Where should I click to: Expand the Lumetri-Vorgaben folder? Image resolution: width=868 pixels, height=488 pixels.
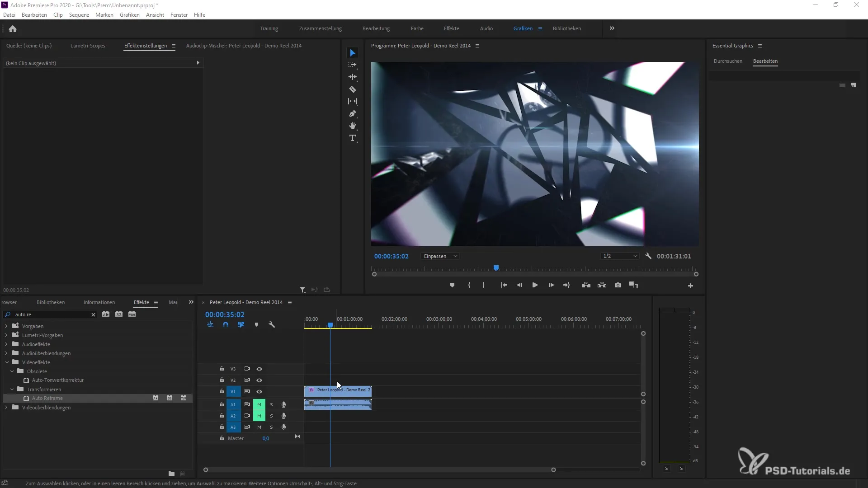click(6, 335)
